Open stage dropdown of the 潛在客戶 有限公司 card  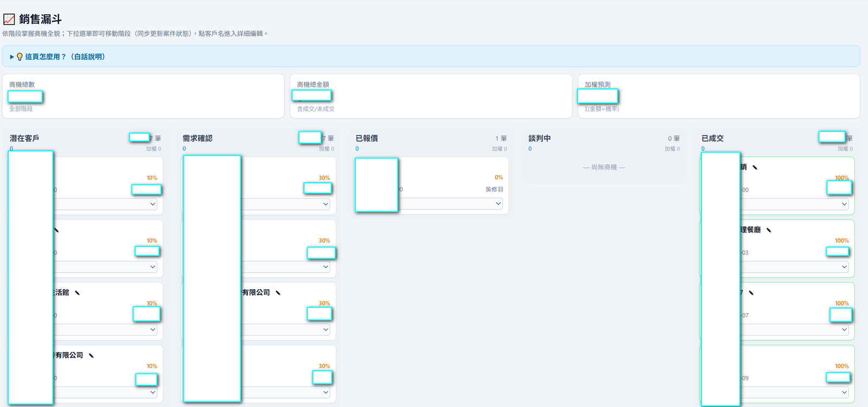tap(105, 392)
